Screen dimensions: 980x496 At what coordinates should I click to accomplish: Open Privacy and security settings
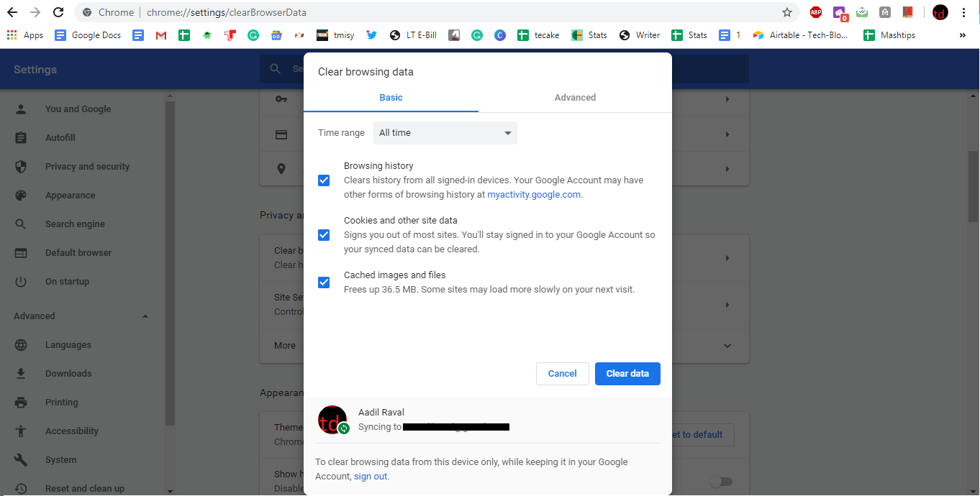coord(87,166)
